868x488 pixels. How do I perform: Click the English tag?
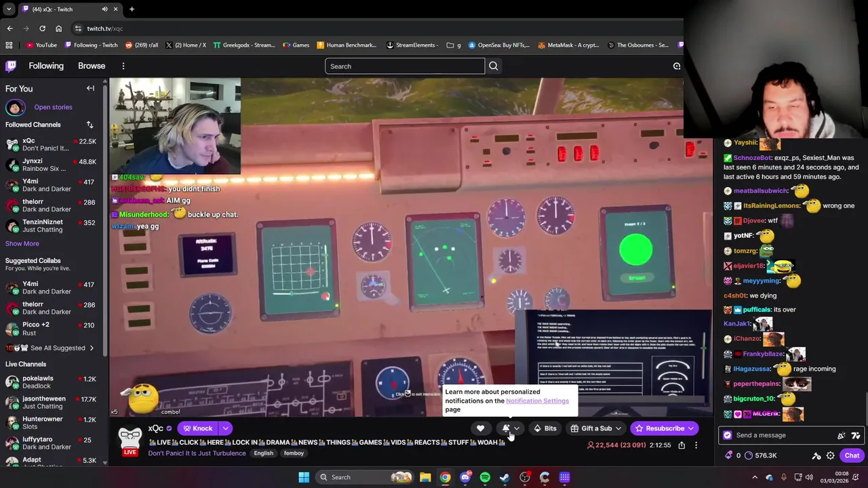tap(264, 453)
